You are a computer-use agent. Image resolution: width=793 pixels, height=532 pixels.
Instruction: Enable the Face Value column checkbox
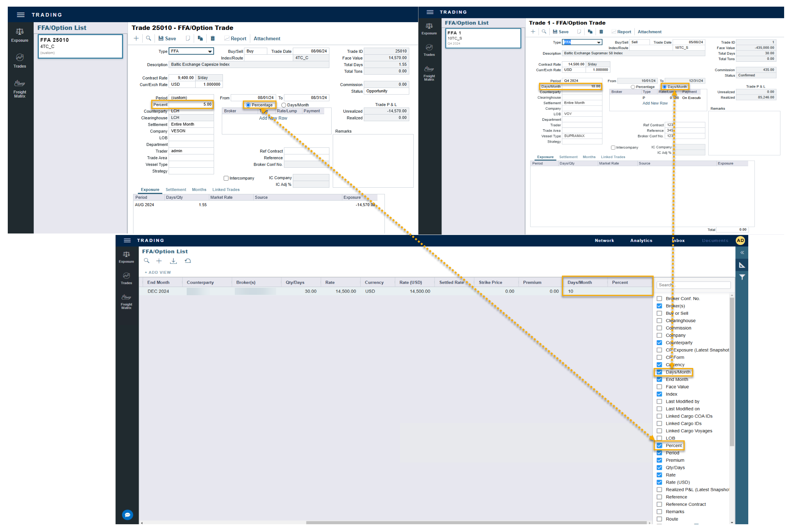click(x=659, y=387)
